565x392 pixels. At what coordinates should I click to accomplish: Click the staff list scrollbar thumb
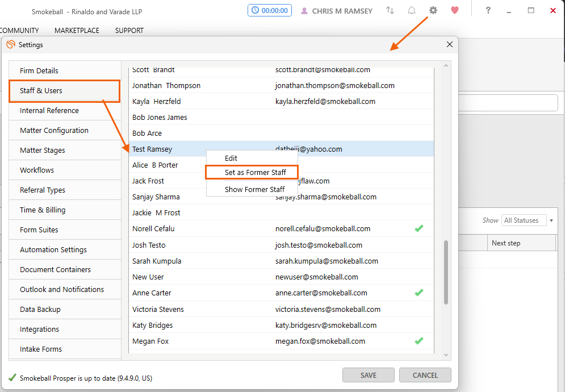point(446,272)
